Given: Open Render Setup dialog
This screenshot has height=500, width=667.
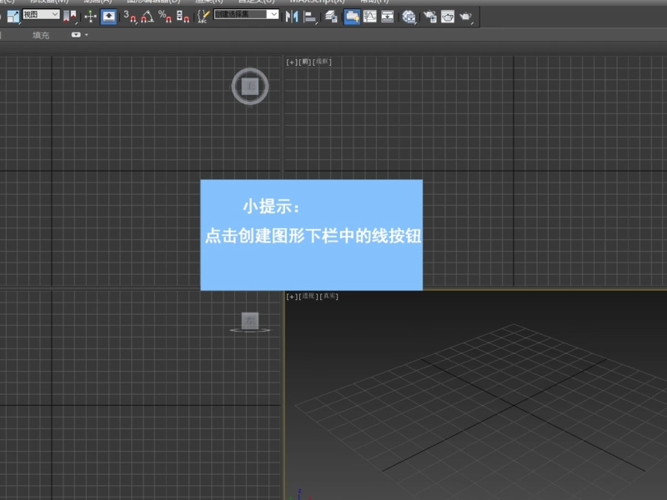Looking at the screenshot, I should (x=430, y=17).
